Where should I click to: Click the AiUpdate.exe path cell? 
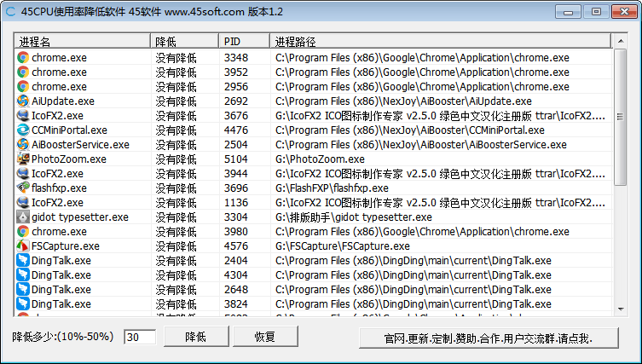[403, 101]
